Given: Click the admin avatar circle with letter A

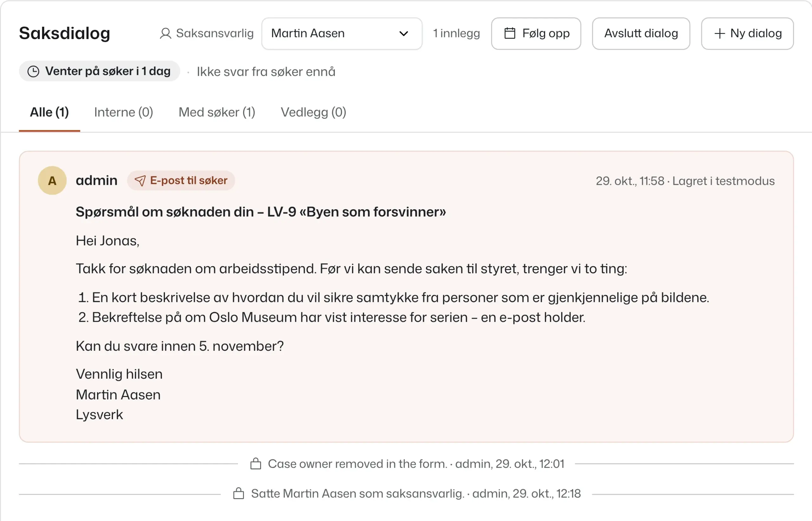Looking at the screenshot, I should tap(52, 180).
